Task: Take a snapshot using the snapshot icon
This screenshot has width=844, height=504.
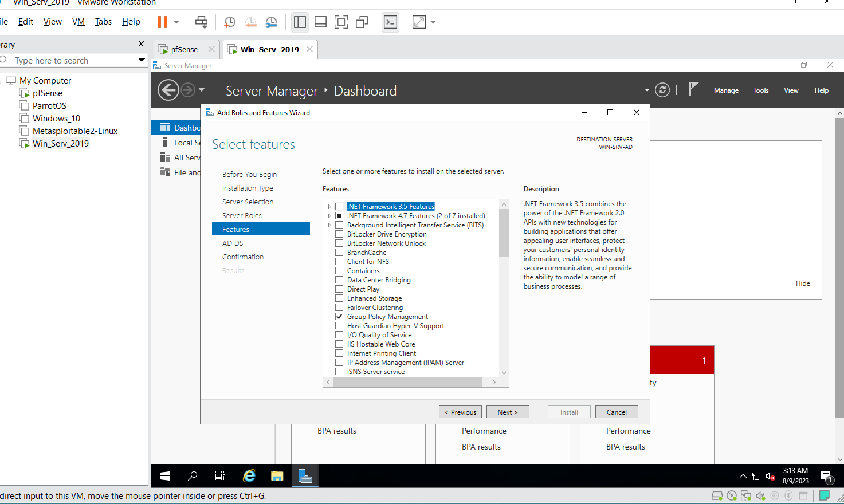Action: (x=230, y=22)
